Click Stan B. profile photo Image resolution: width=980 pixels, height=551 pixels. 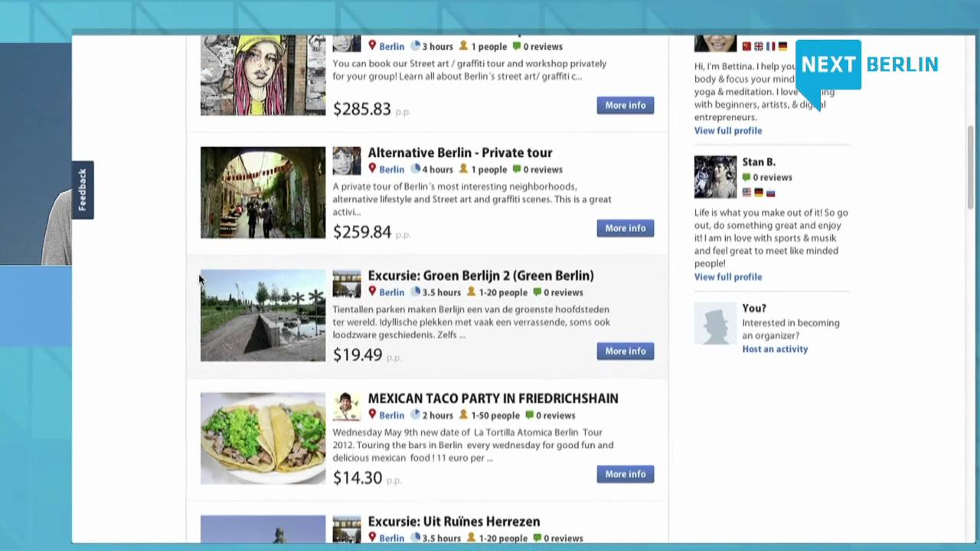click(x=715, y=178)
